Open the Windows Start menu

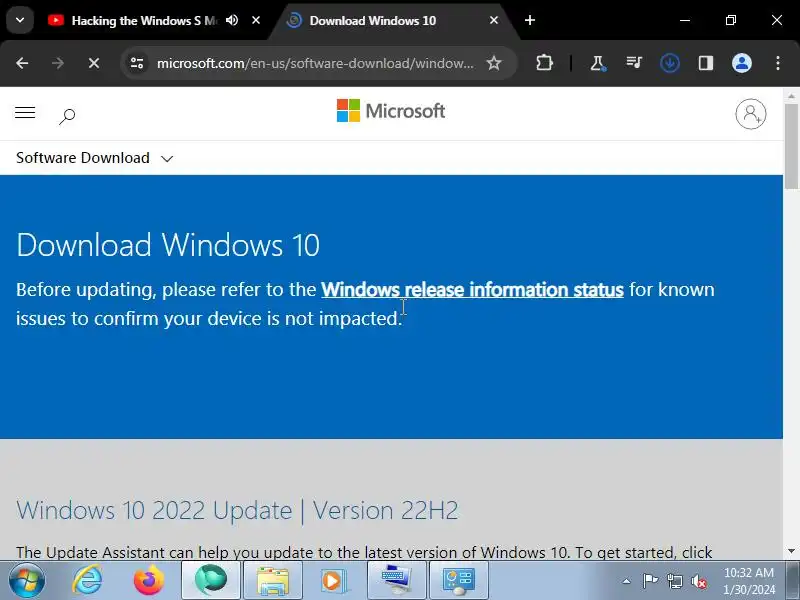pos(27,581)
